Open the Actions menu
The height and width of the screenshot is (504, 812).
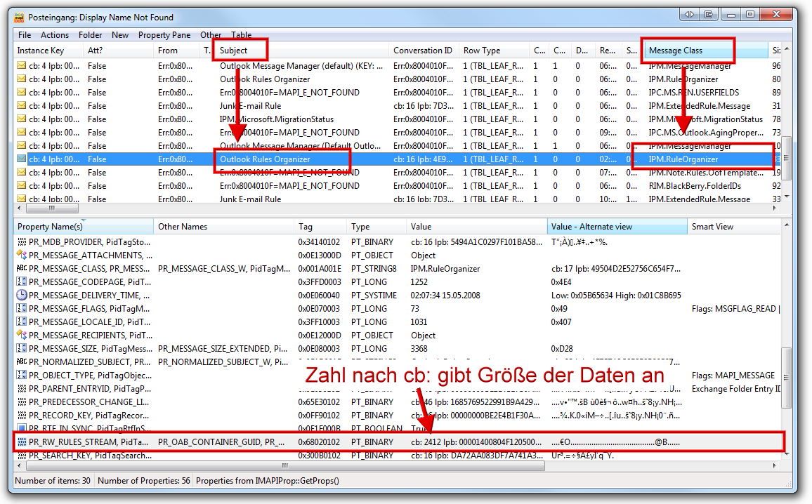(x=55, y=35)
